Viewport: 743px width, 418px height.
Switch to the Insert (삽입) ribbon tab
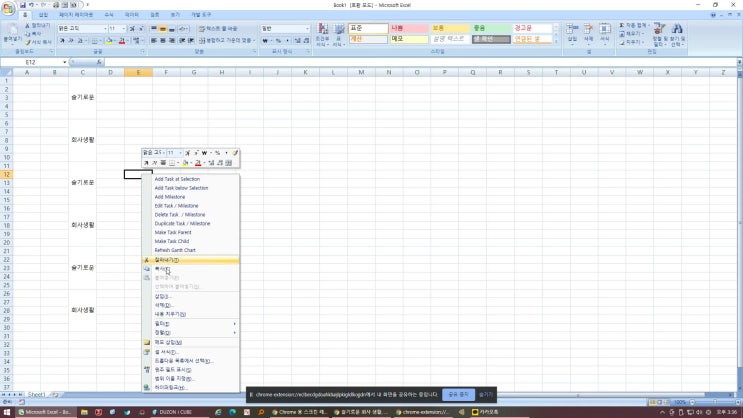(x=43, y=15)
